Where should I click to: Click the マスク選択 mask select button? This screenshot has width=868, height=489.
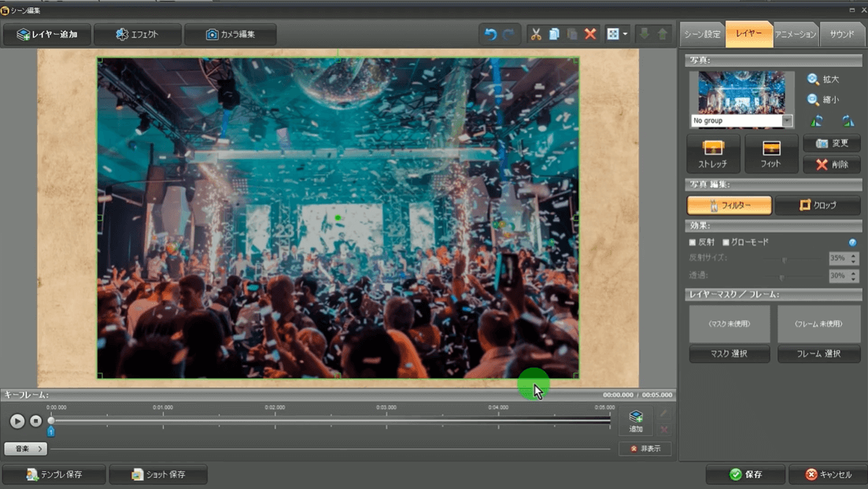(729, 354)
